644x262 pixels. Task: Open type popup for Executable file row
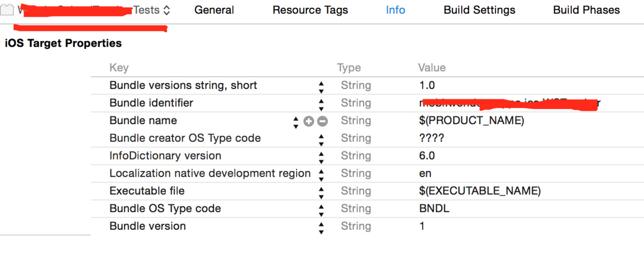pyautogui.click(x=321, y=192)
